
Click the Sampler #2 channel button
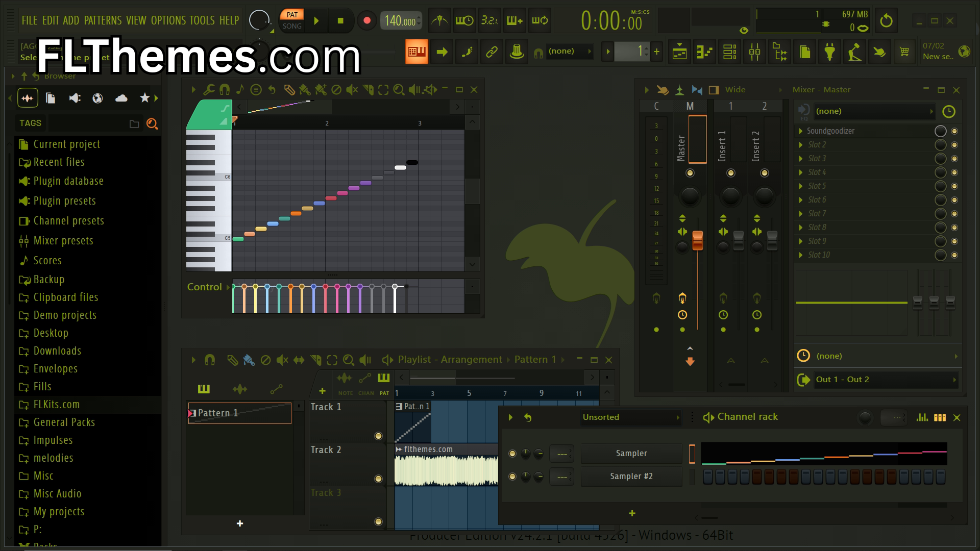(x=631, y=476)
